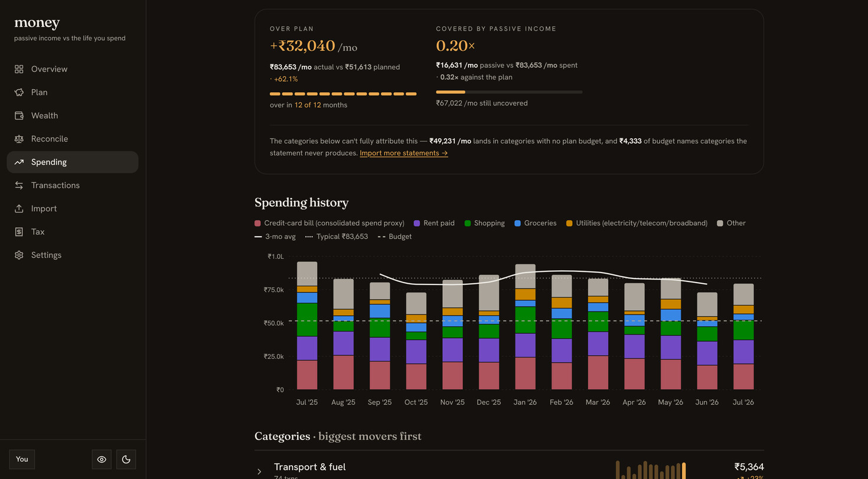The image size is (868, 479).
Task: Click the Transport & fuel sparkline chart
Action: pos(651,470)
